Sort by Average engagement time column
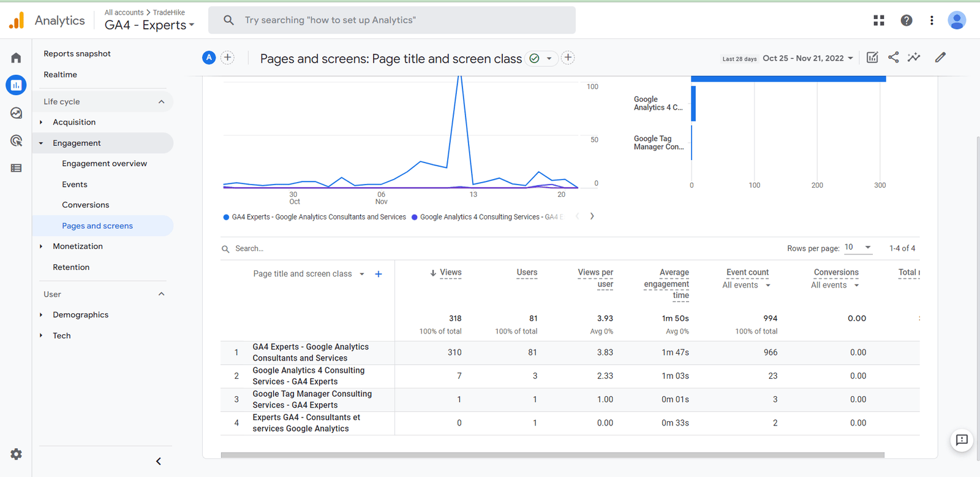 pyautogui.click(x=666, y=284)
